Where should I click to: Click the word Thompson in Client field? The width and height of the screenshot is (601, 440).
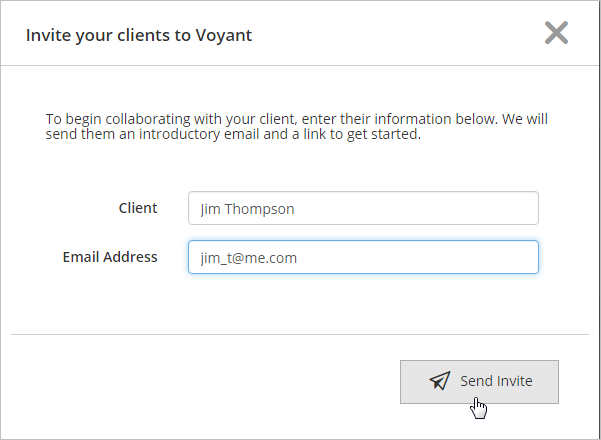coord(259,209)
